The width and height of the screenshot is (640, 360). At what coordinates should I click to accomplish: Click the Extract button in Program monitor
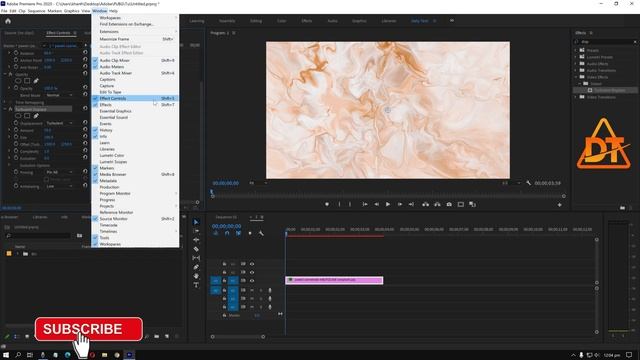point(437,204)
